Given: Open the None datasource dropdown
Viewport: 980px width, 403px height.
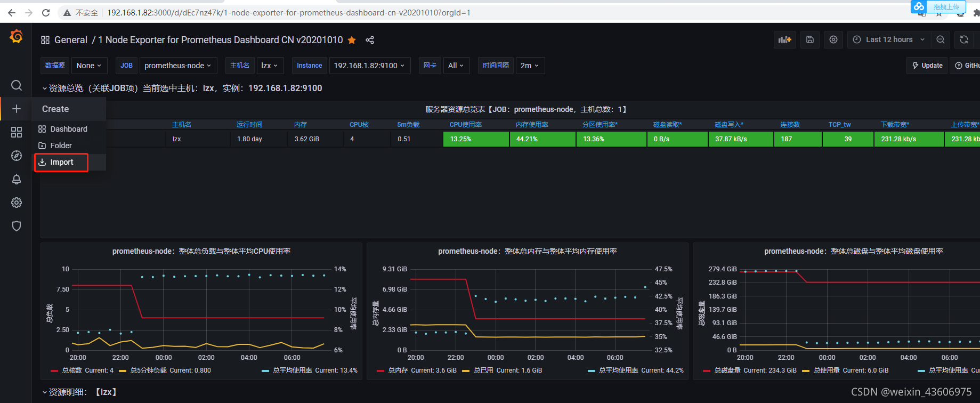Looking at the screenshot, I should (89, 66).
